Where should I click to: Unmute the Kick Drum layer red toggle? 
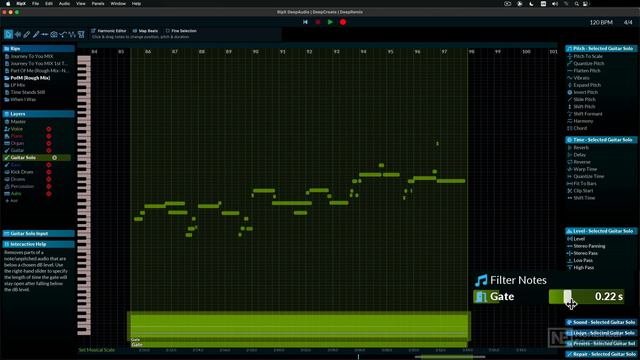[49, 172]
